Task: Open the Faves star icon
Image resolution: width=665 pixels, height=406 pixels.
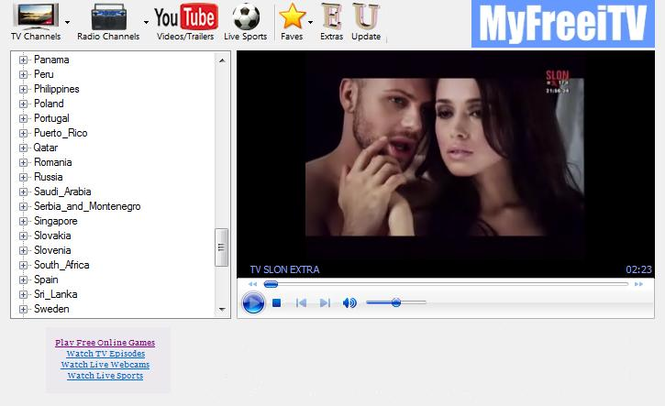Action: coord(292,17)
